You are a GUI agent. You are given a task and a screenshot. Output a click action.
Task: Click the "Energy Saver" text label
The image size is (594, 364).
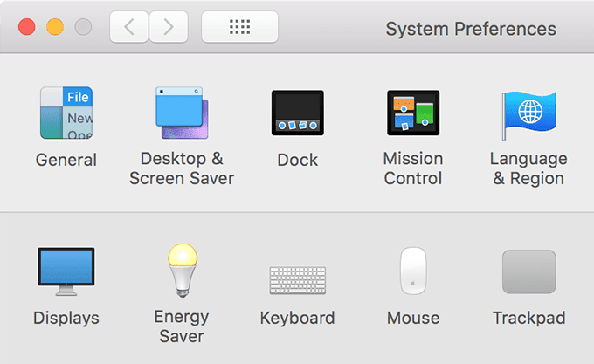(182, 326)
